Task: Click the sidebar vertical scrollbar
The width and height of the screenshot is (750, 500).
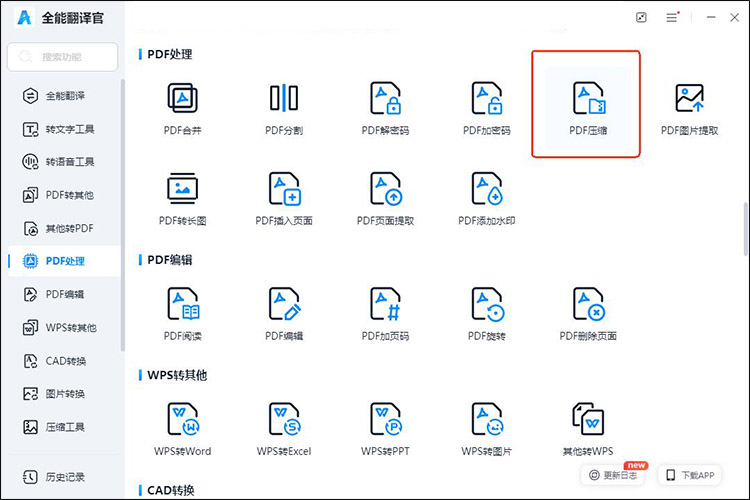Action: (123, 215)
